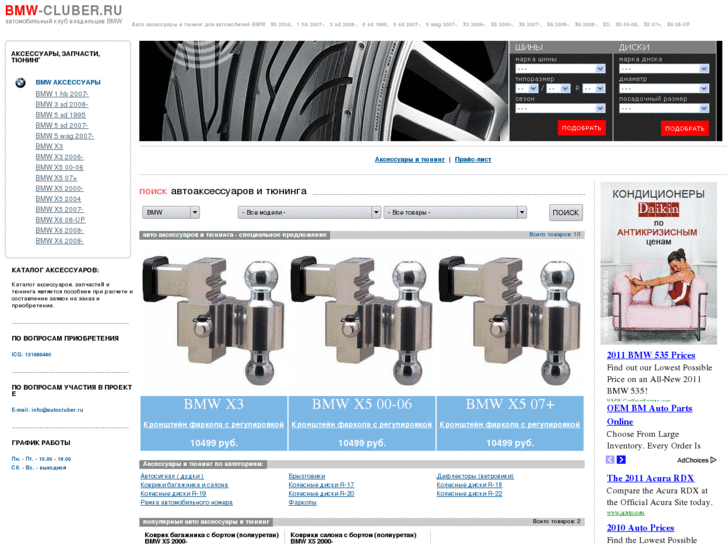727x545 pixels.
Task: Open 'BMW X3' sidebar link
Action: 49,146
